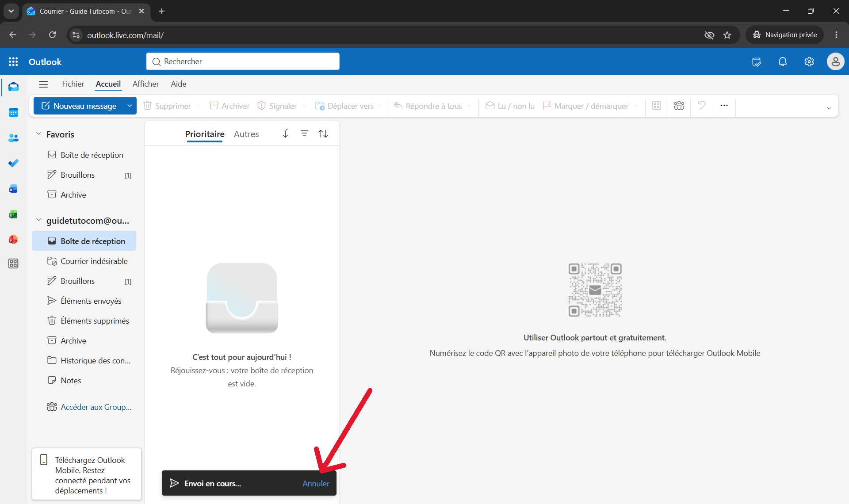Open the Groups icon in toolbar
Viewport: 849px width, 504px height.
pyautogui.click(x=679, y=106)
